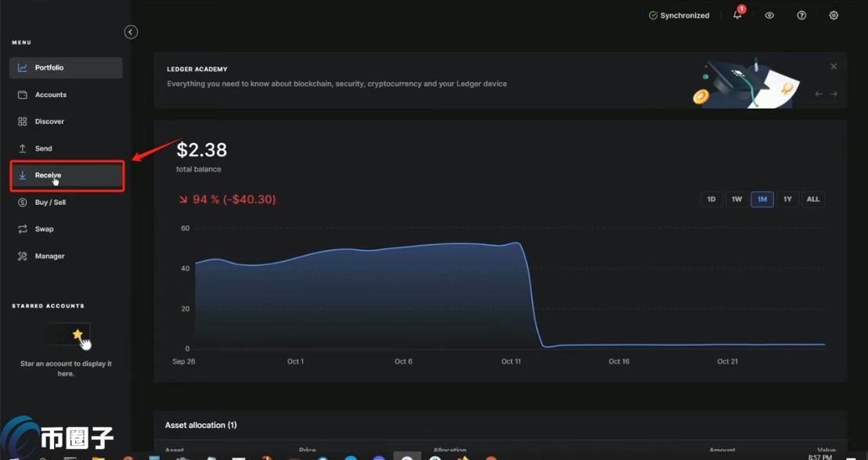Select the 1M chart range
The width and height of the screenshot is (868, 460).
click(x=762, y=199)
